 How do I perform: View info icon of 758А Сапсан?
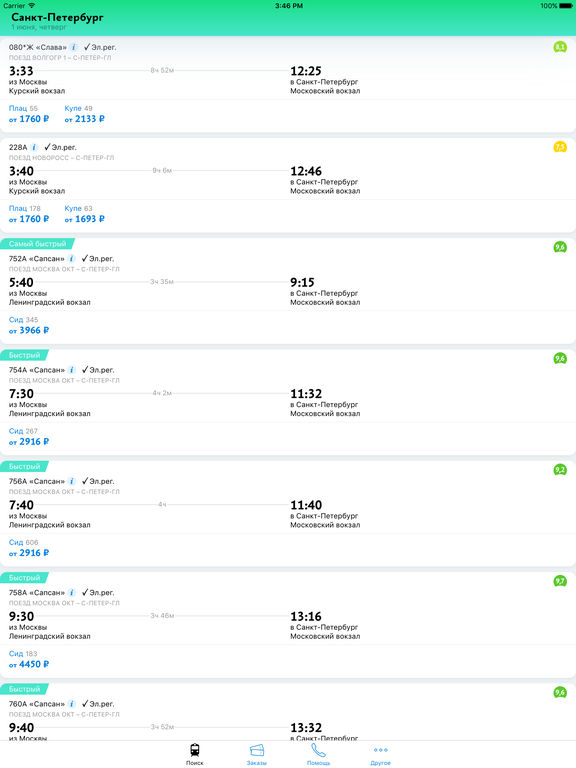[x=72, y=592]
